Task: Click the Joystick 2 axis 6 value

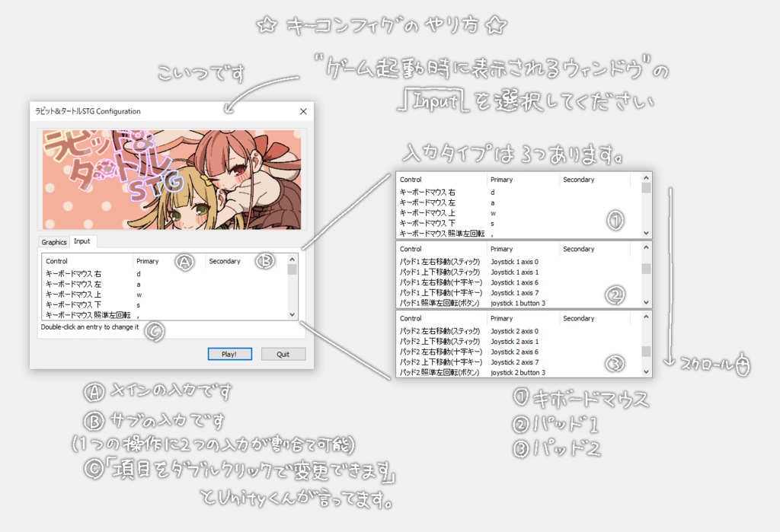Action: [514, 352]
